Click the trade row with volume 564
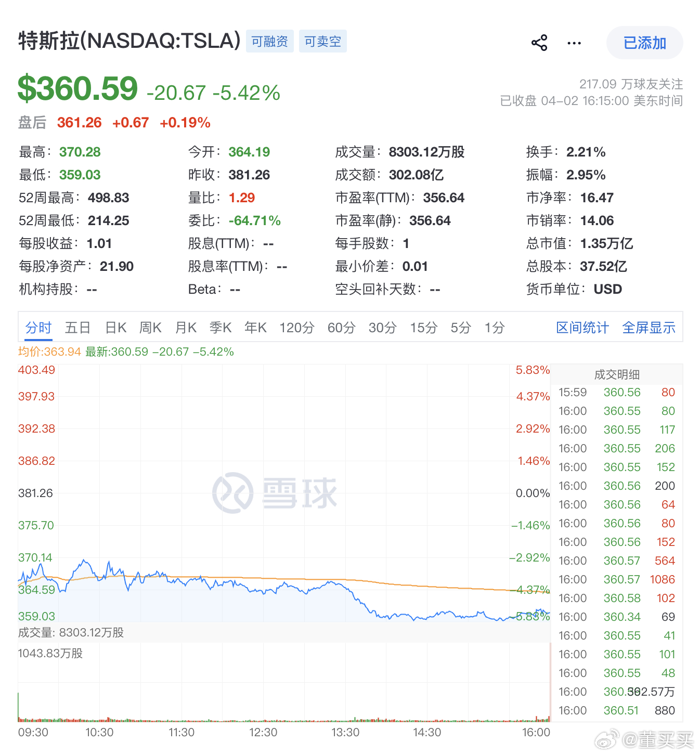 tap(617, 561)
